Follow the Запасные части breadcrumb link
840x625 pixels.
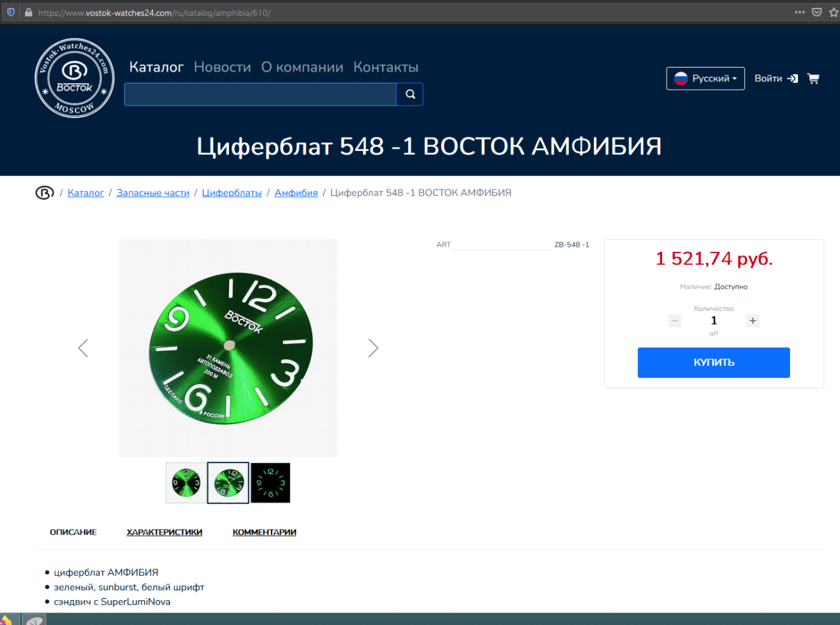pyautogui.click(x=153, y=193)
